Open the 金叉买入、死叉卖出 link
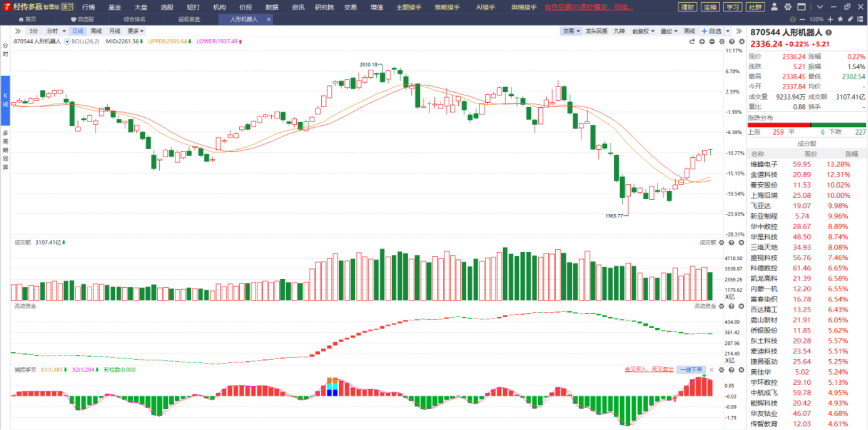868x430 pixels. (x=649, y=370)
